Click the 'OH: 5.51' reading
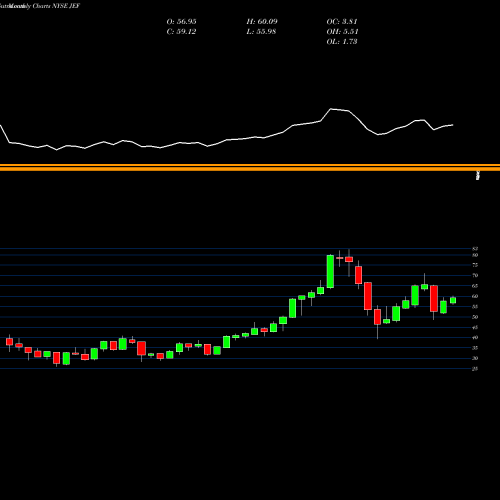This screenshot has width=500, height=500. click(342, 32)
